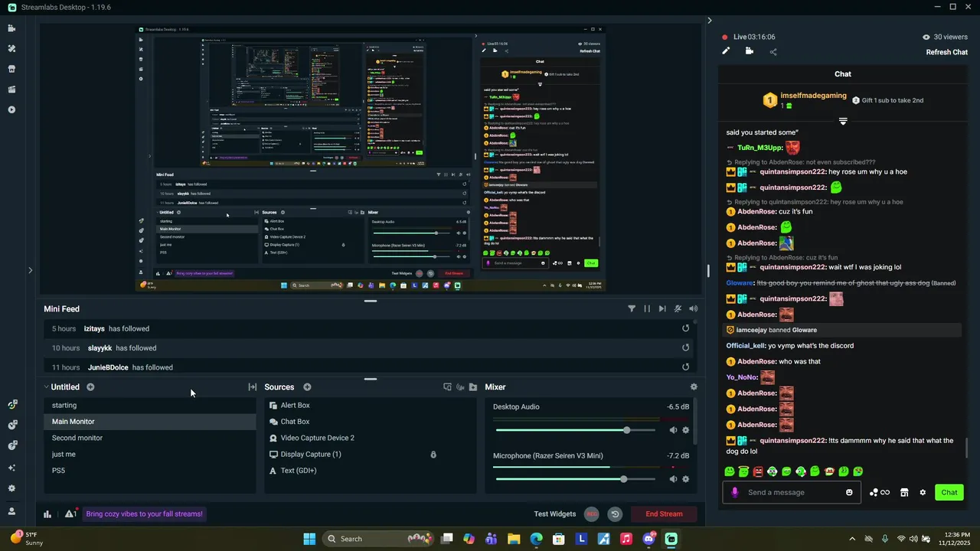Open the Themes tools icon in sidebar
Image resolution: width=980 pixels, height=551 pixels.
[11, 48]
